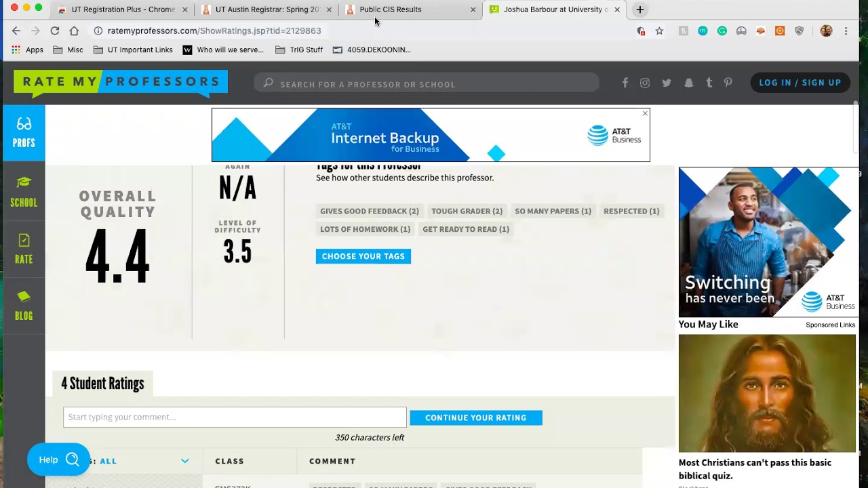This screenshot has width=868, height=488.
Task: Open the Chrome profile avatar
Action: pos(826,30)
